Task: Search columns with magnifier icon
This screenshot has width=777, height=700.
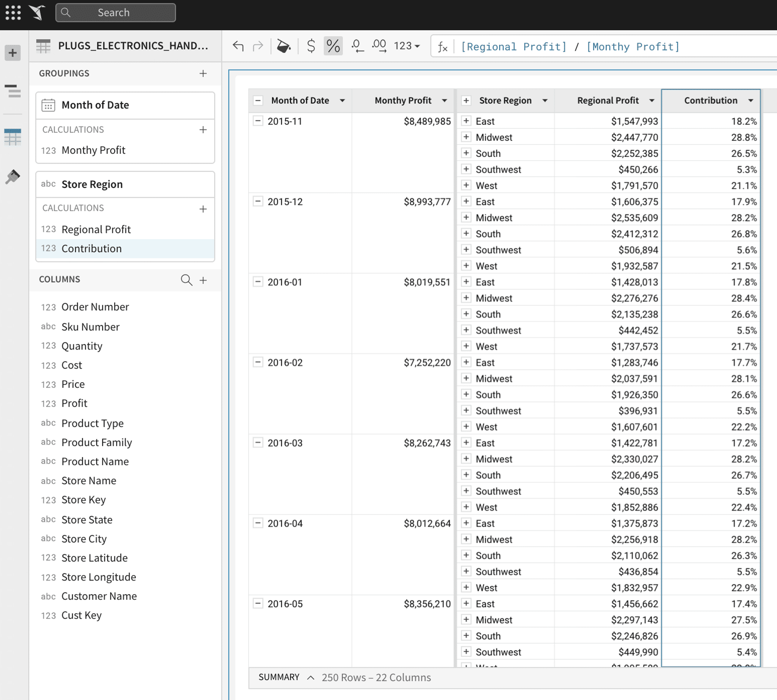Action: click(x=186, y=280)
